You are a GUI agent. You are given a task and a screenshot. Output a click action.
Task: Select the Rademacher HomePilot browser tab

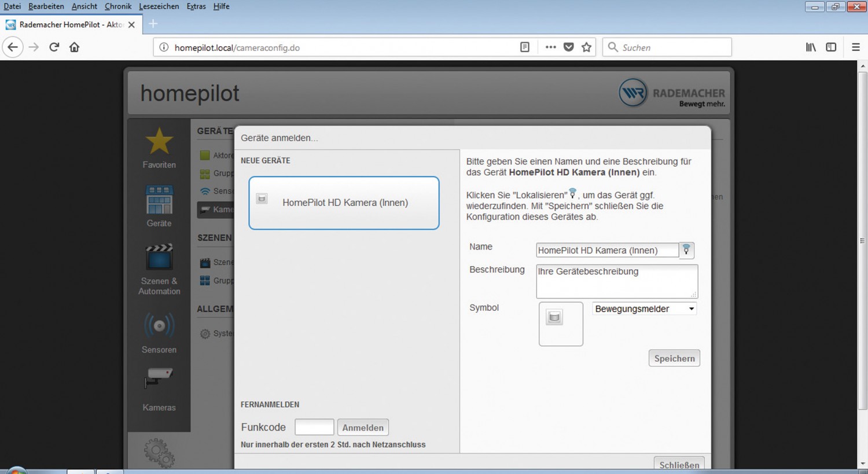pyautogui.click(x=70, y=25)
